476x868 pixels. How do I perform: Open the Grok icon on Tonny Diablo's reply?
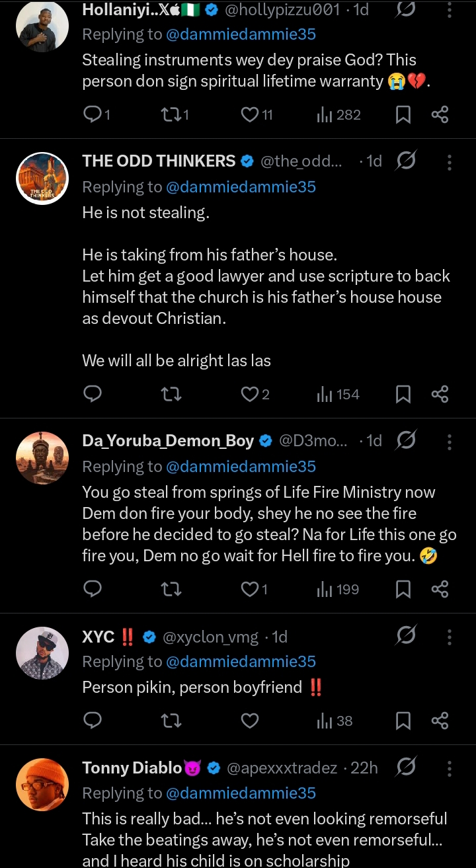[x=406, y=768]
